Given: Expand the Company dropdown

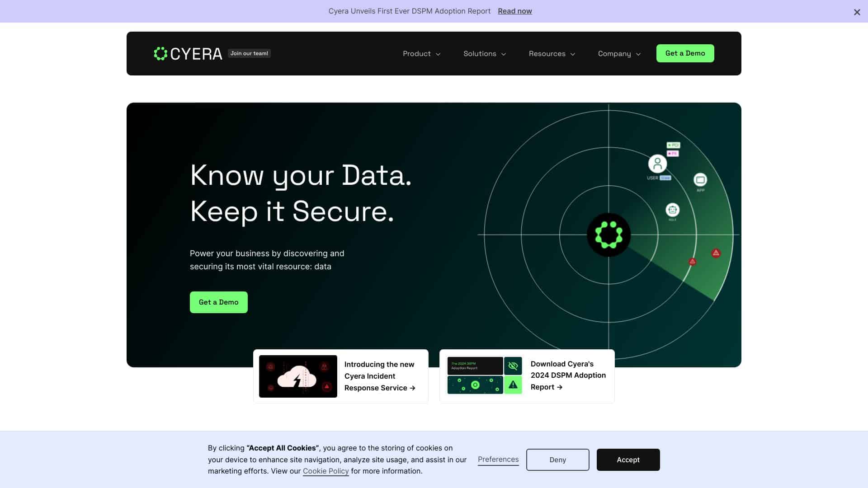Looking at the screenshot, I should pyautogui.click(x=618, y=53).
